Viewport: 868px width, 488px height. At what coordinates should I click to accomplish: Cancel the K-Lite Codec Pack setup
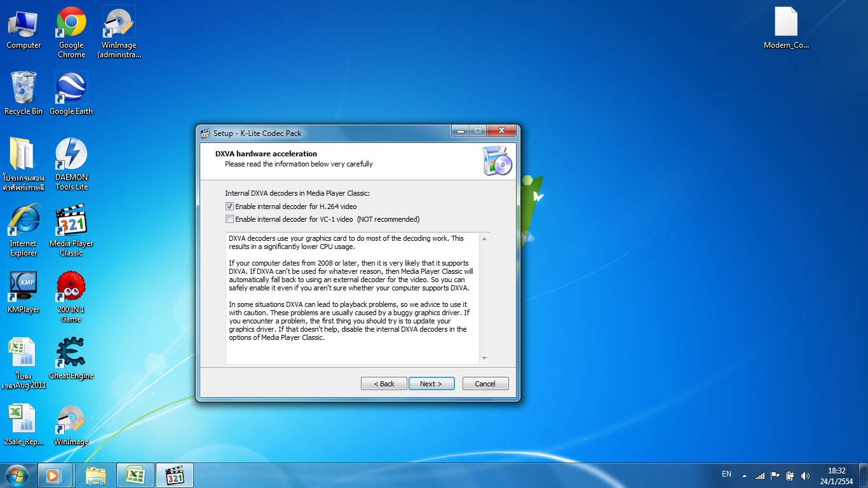coord(485,384)
